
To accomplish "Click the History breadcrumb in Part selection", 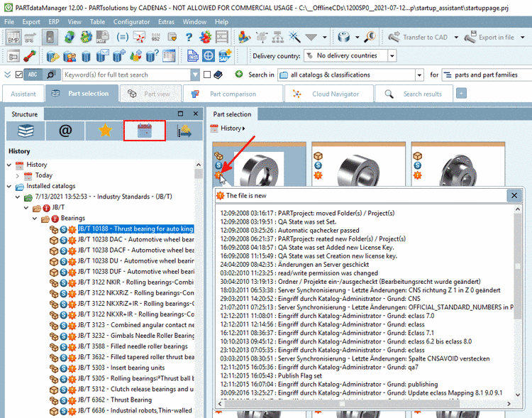I will 231,128.
